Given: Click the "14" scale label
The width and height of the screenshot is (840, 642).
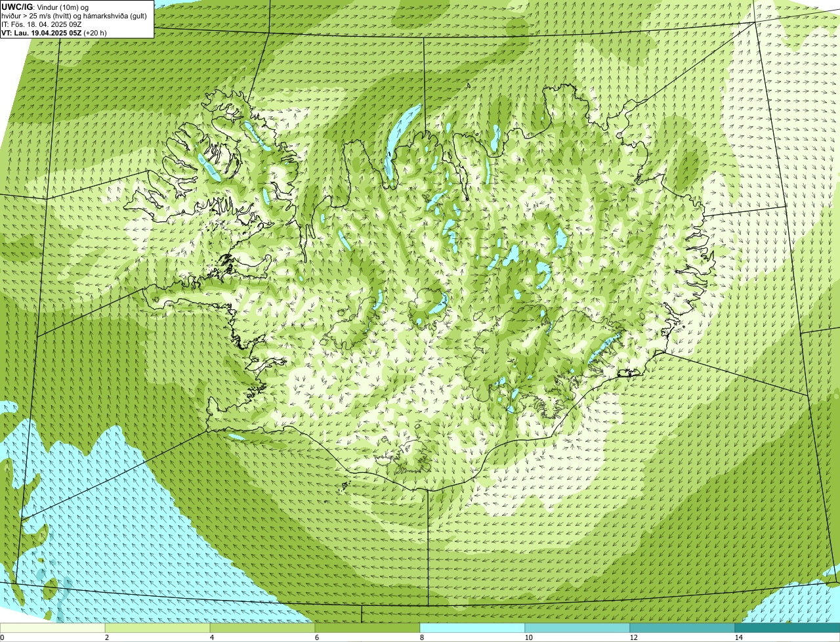Looking at the screenshot, I should (x=738, y=637).
